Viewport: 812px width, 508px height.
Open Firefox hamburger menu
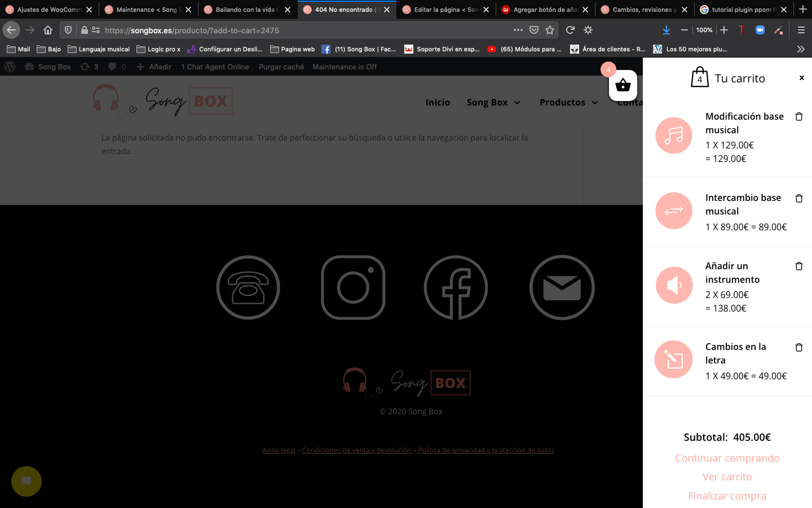coord(801,30)
